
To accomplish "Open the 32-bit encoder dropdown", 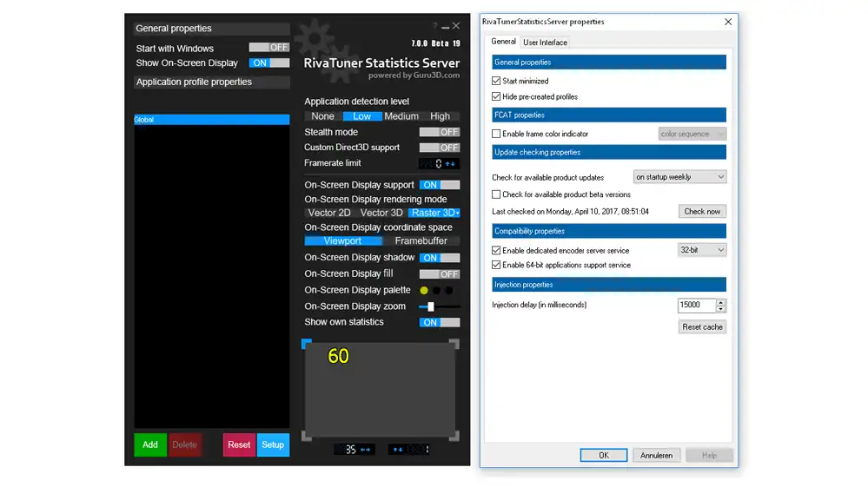I will [x=702, y=250].
